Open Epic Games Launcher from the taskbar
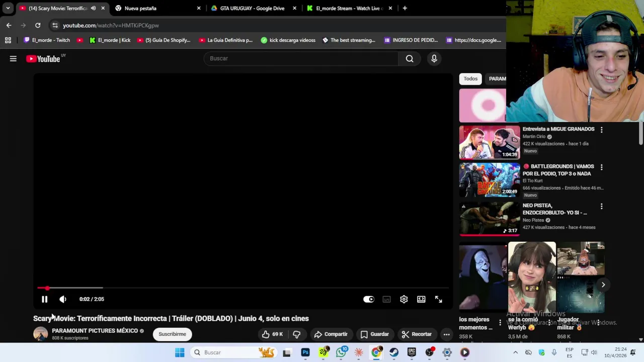Screen dimensions: 644x362 point(412,352)
